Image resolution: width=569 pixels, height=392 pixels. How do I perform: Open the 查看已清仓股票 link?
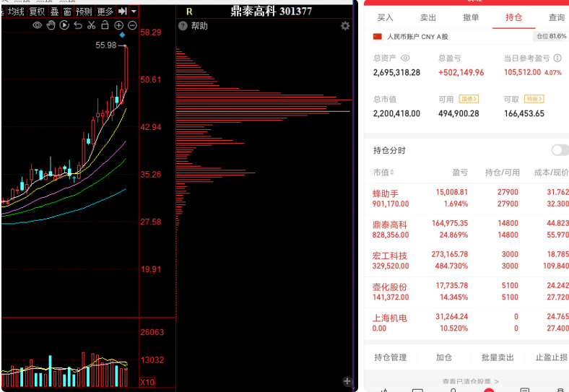pos(470,381)
